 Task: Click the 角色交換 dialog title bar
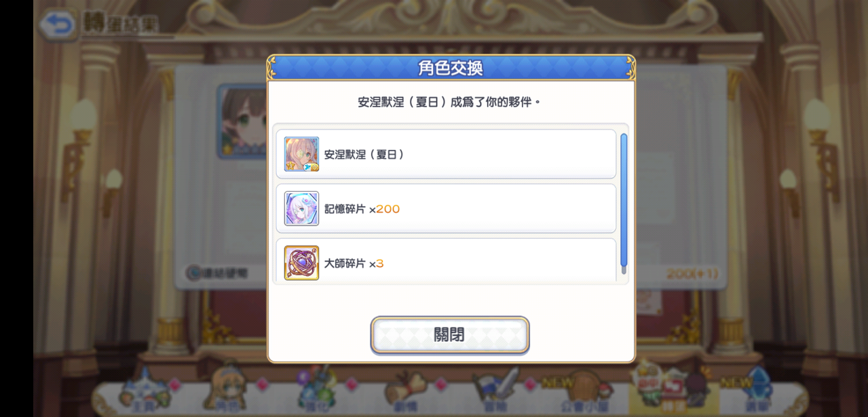pyautogui.click(x=451, y=68)
